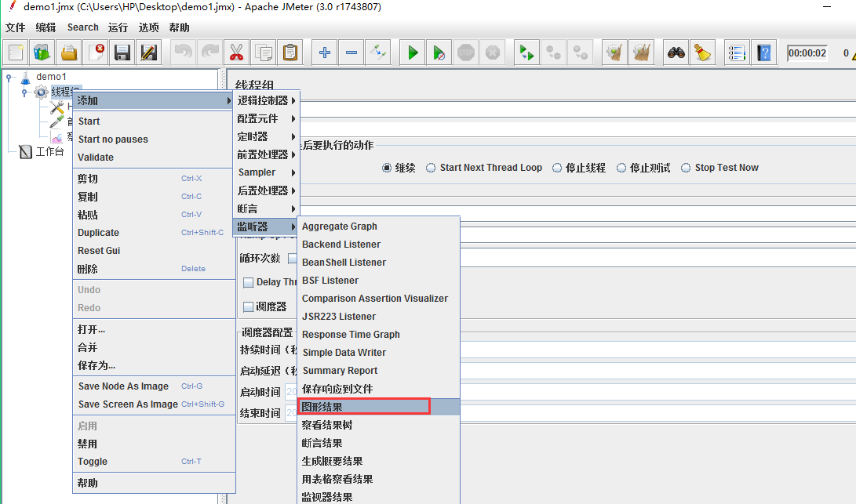The width and height of the screenshot is (856, 504).
Task: Choose Aggregate Graph listener
Action: 379,227
